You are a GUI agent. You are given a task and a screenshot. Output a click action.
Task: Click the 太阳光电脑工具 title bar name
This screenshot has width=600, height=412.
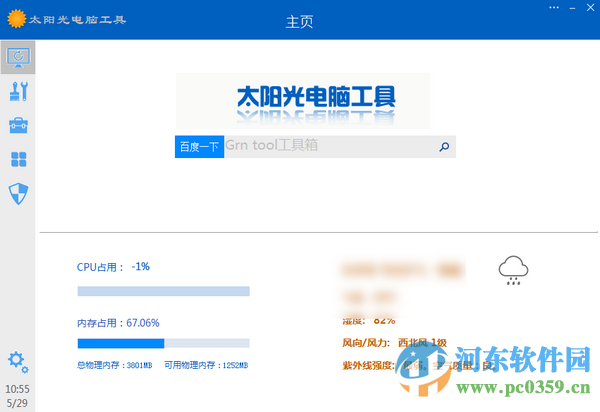(x=77, y=20)
